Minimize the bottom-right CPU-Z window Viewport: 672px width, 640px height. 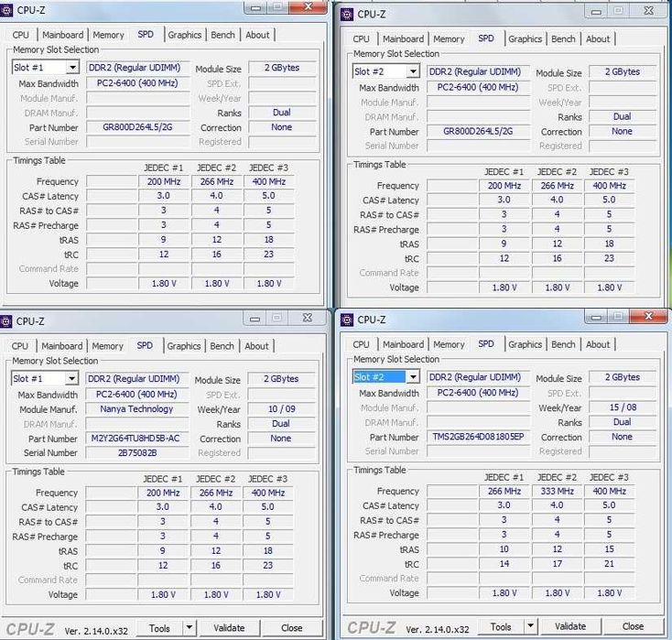[x=596, y=317]
